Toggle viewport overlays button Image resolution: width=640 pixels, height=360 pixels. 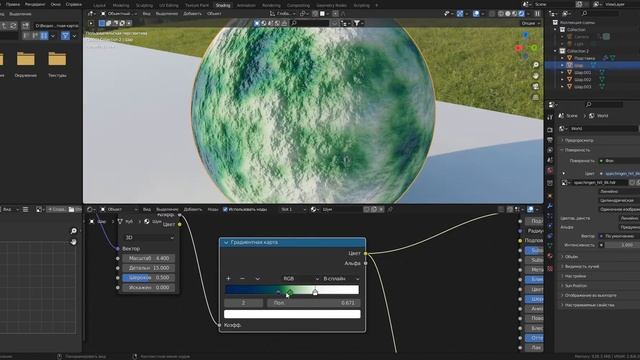coord(476,13)
